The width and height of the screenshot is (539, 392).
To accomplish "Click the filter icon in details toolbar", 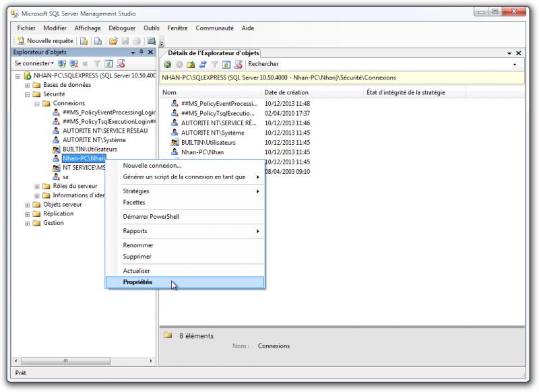I will pyautogui.click(x=214, y=64).
